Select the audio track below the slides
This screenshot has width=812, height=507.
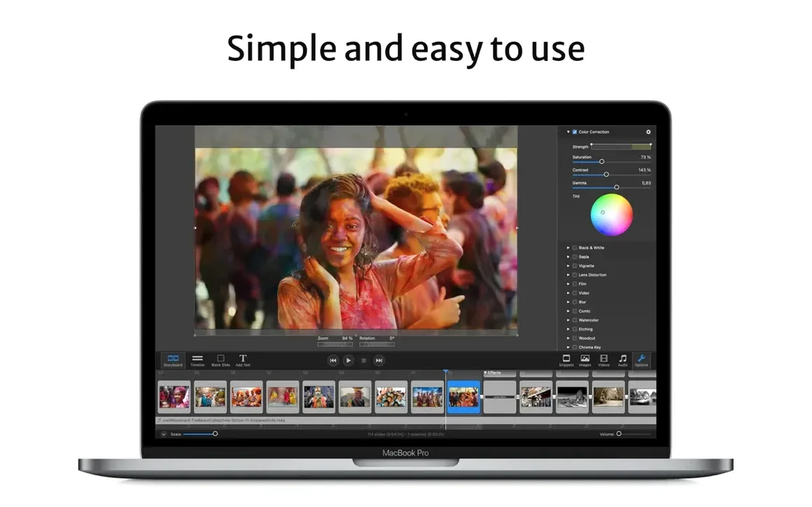click(x=406, y=420)
